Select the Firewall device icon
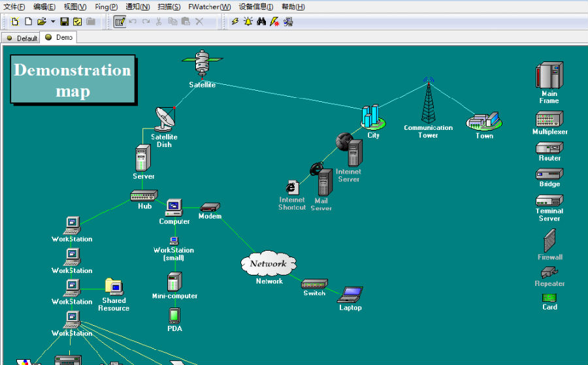The height and width of the screenshot is (365, 588). [x=549, y=241]
